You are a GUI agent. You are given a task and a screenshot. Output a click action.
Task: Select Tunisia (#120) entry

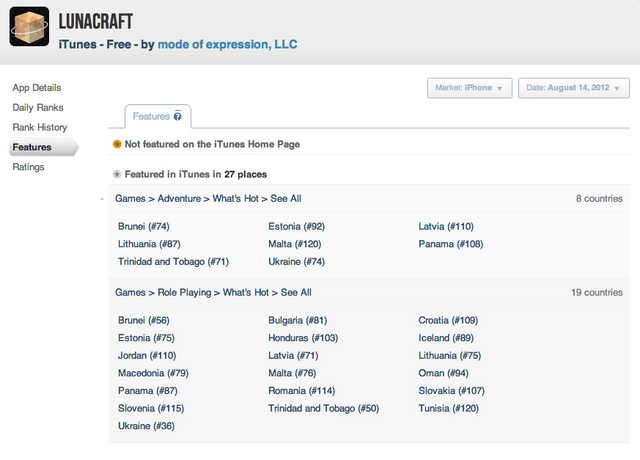[x=449, y=408]
